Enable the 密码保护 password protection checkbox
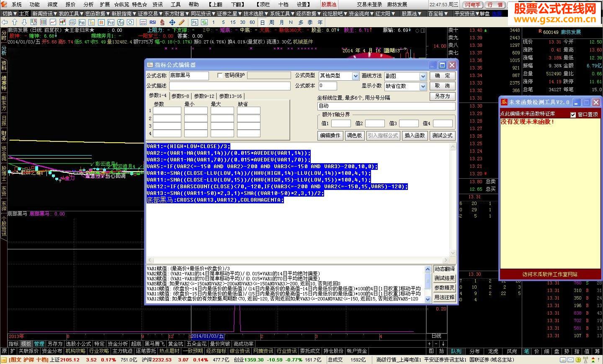 coord(220,76)
